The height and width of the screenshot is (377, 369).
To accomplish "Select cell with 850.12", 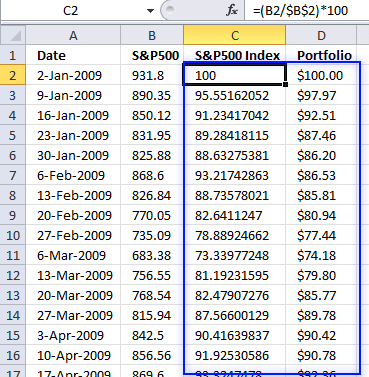I will pos(152,115).
